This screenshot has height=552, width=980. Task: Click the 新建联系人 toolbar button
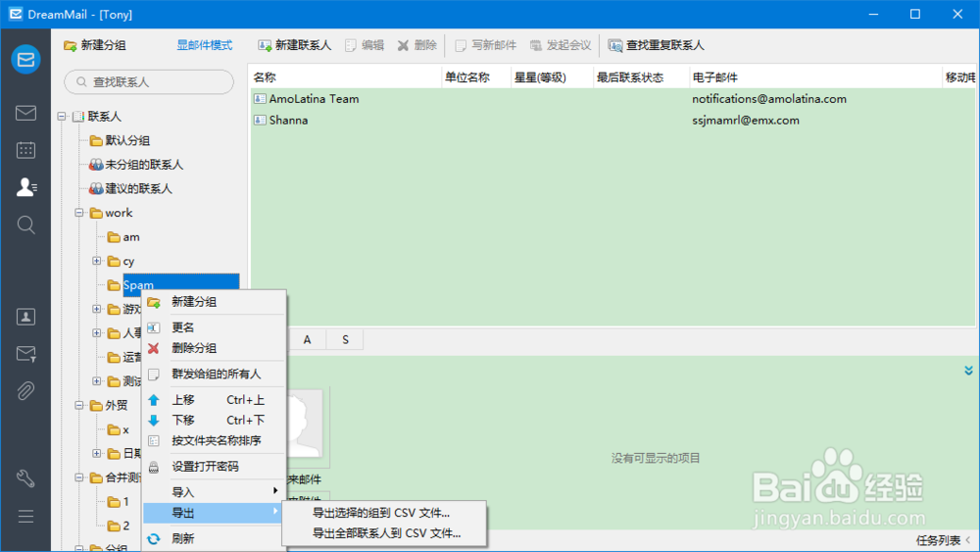pyautogui.click(x=294, y=45)
